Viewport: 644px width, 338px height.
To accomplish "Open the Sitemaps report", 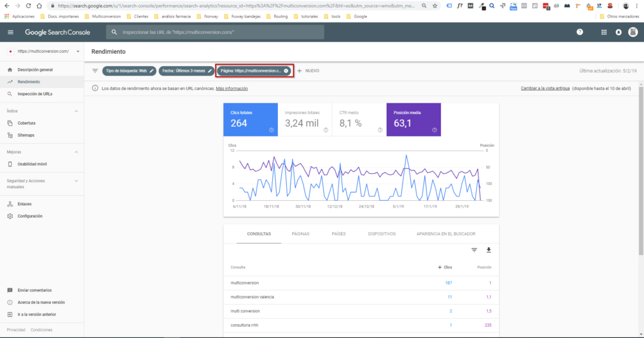I will coord(42,135).
